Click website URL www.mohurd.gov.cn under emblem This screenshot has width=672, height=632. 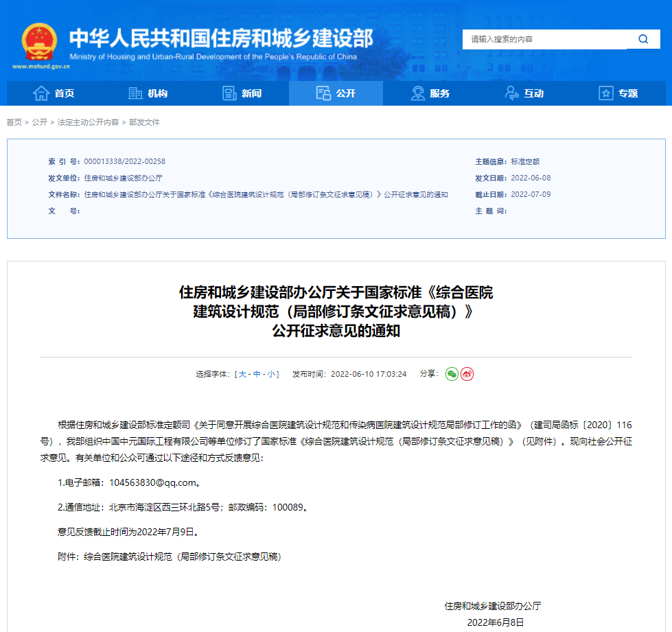click(x=41, y=67)
